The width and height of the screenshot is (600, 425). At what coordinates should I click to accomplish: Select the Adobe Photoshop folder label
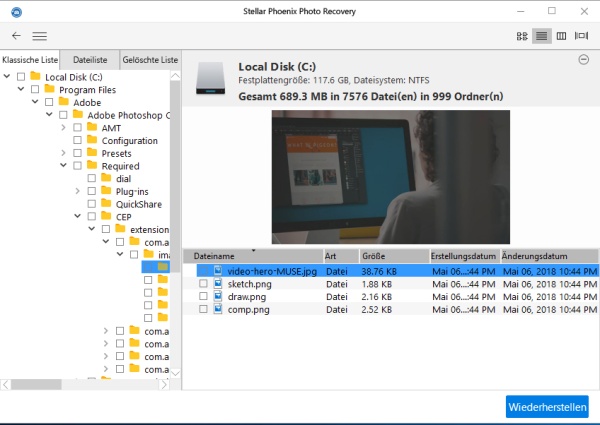click(129, 115)
